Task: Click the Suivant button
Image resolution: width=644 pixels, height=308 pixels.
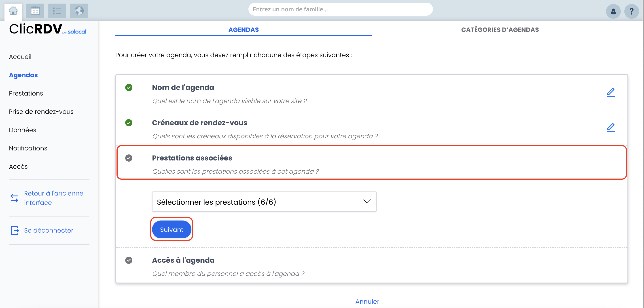Action: (x=172, y=229)
